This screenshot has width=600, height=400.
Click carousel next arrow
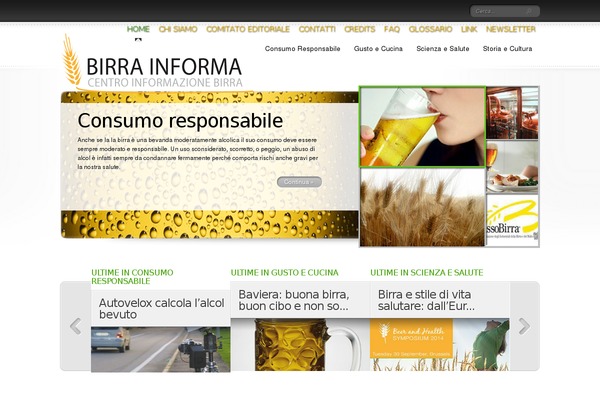pyautogui.click(x=524, y=326)
